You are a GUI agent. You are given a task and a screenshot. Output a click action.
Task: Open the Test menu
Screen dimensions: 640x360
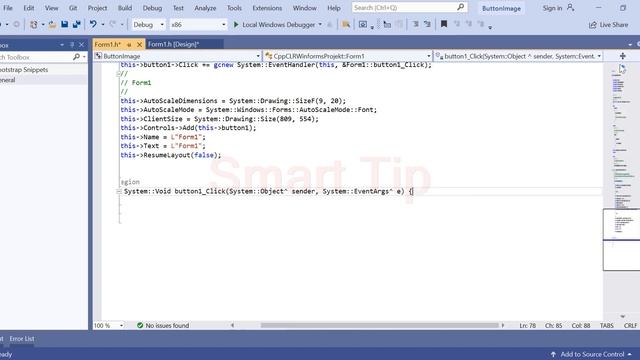click(178, 8)
